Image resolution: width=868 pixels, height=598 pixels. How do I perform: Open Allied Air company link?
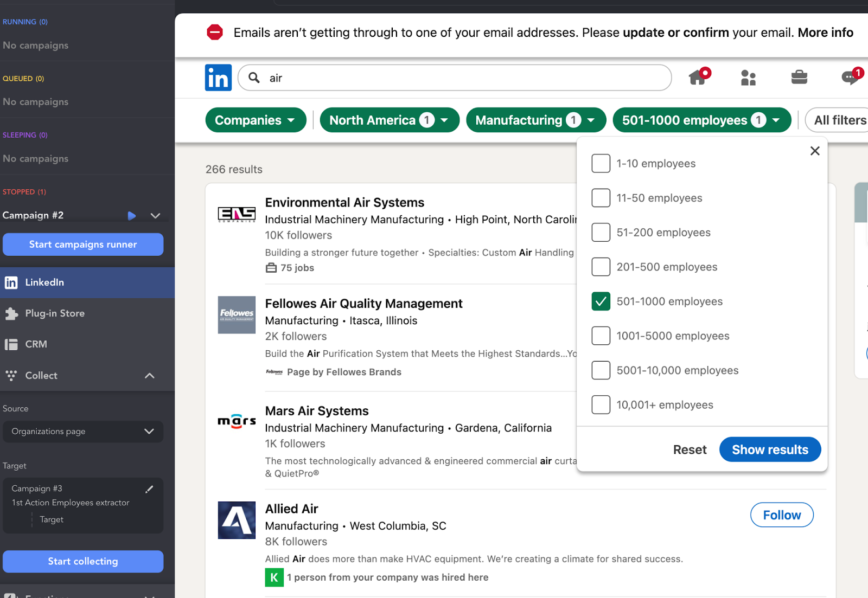point(291,509)
